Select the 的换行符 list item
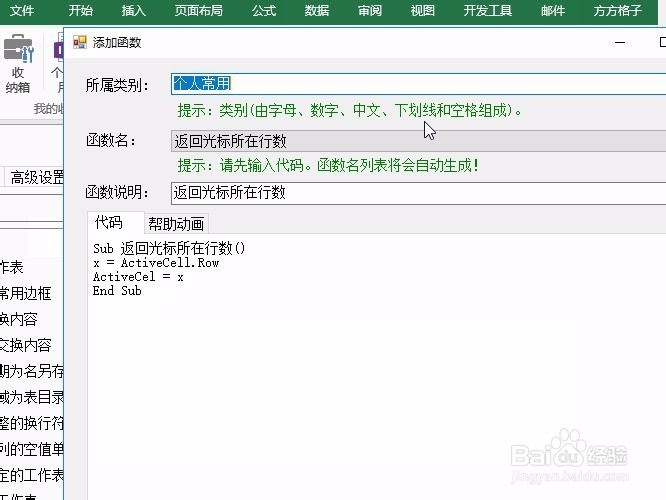The image size is (666, 500). (32, 423)
